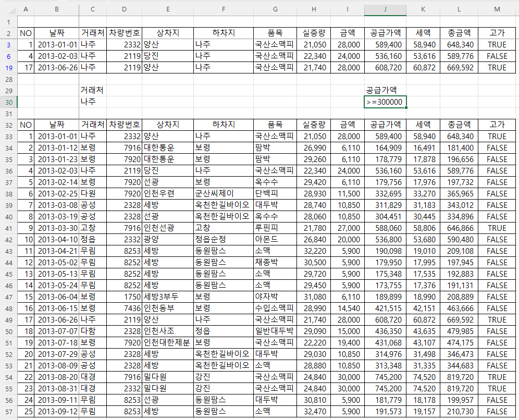Click header cell 날짜 in row 2
The height and width of the screenshot is (420, 519).
pyautogui.click(x=57, y=33)
